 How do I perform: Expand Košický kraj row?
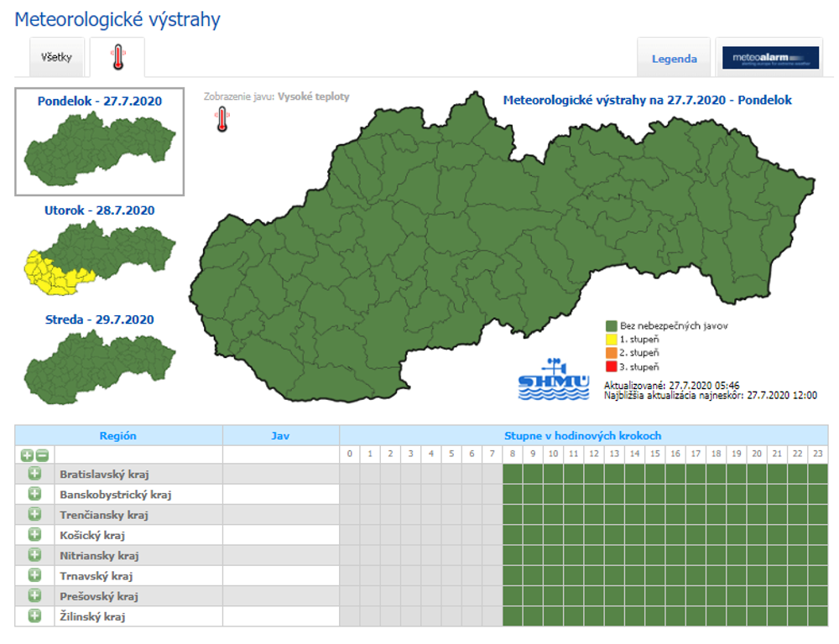coord(34,535)
